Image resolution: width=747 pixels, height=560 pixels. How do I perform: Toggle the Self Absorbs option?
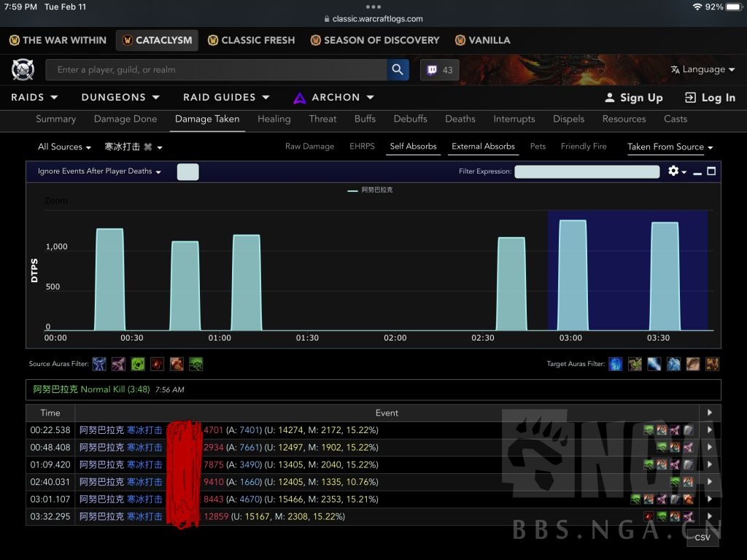(413, 147)
